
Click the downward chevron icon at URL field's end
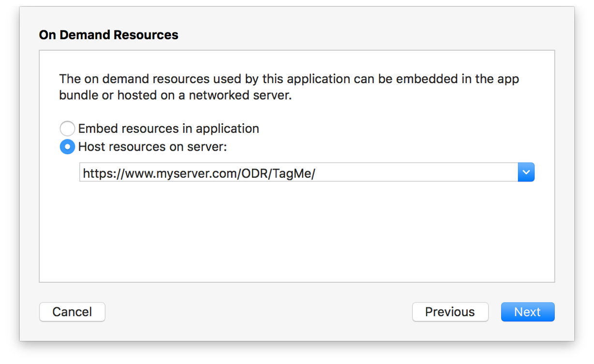tap(526, 172)
